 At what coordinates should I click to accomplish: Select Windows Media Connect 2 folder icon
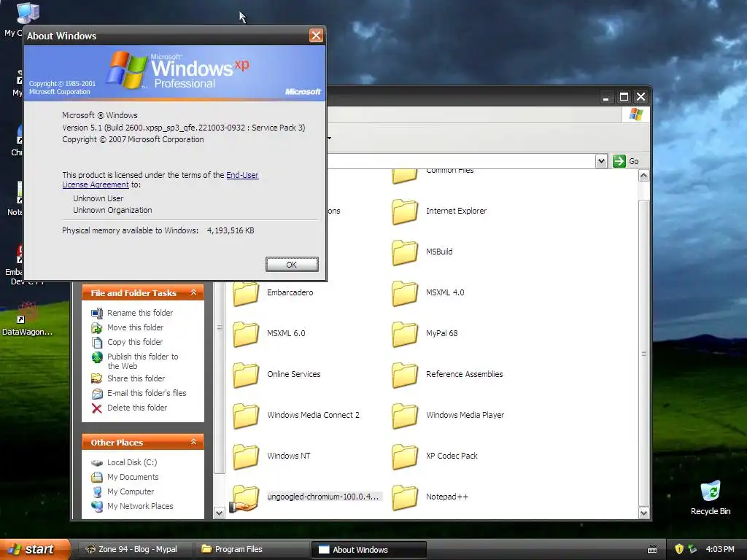coord(246,416)
